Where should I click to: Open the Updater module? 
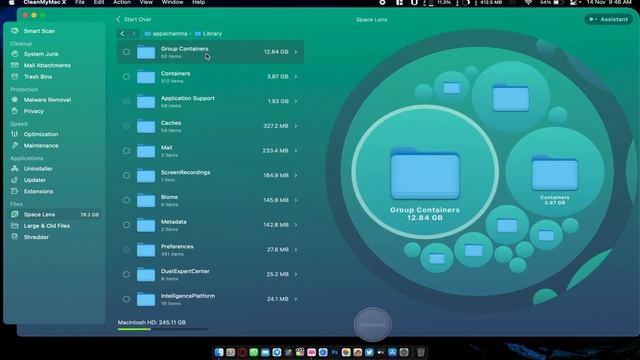[x=35, y=180]
